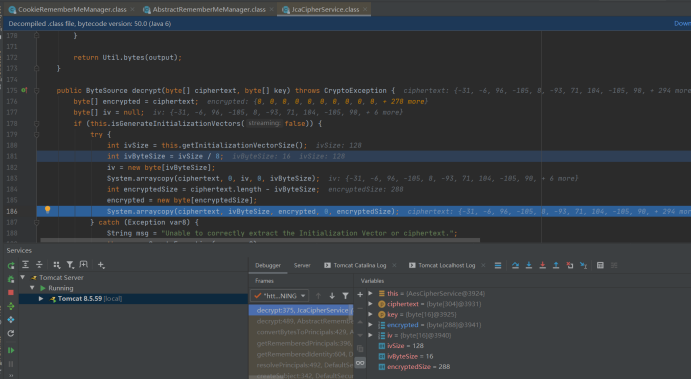Click the editor horizontal scrollbar
The height and width of the screenshot is (379, 692).
(x=260, y=240)
